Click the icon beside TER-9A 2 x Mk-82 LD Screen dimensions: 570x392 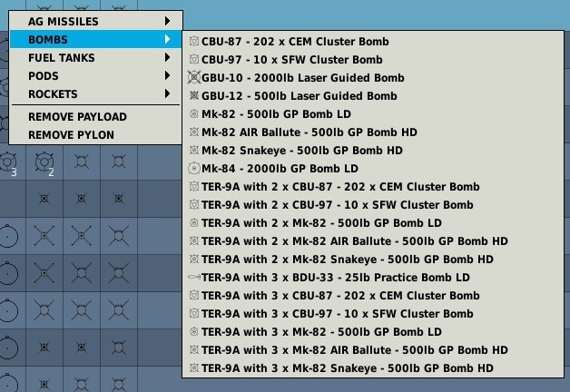(194, 222)
